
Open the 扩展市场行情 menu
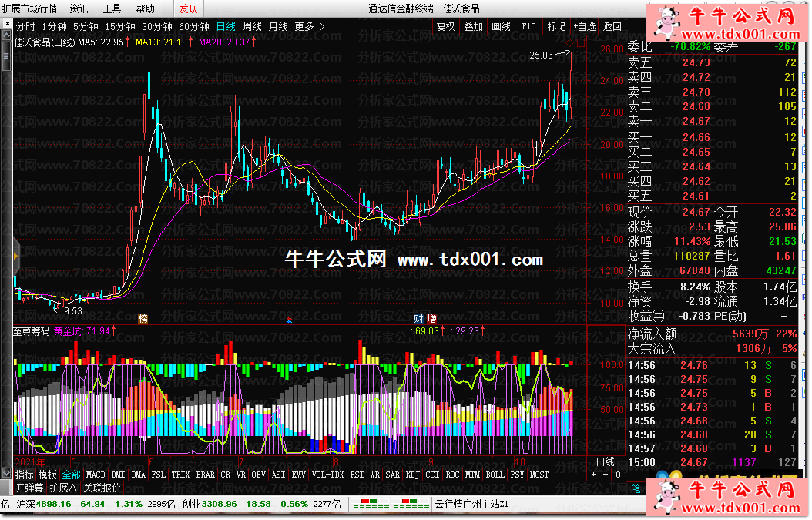click(30, 8)
